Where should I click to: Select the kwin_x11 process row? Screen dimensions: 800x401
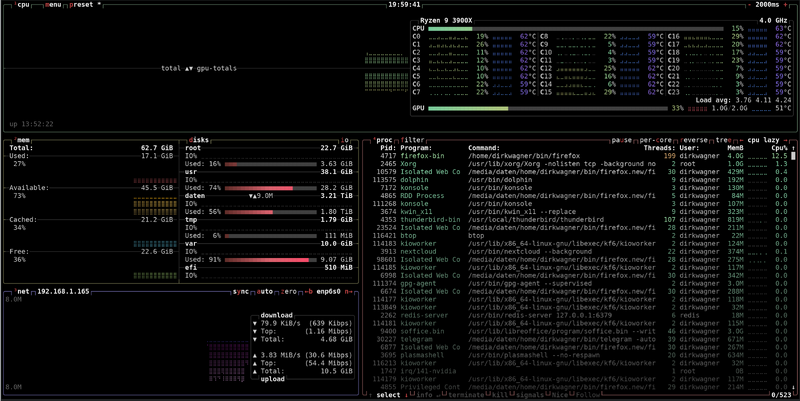pos(577,212)
